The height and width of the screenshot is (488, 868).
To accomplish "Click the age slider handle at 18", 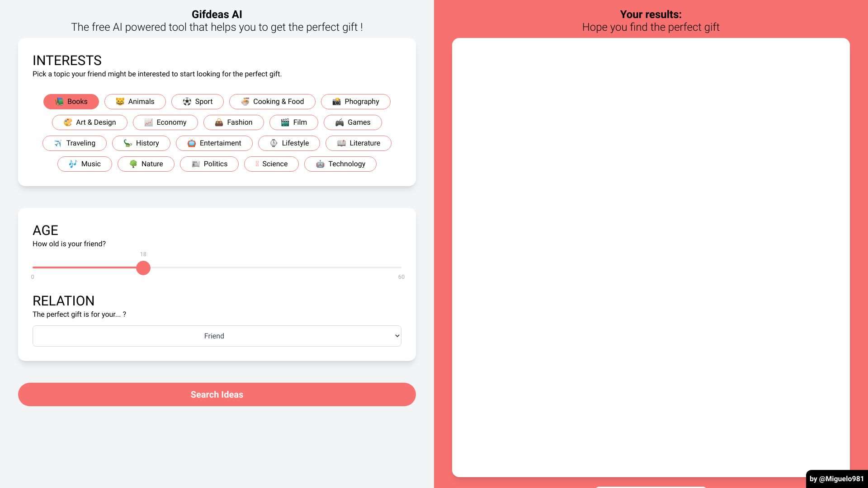I will tap(143, 267).
